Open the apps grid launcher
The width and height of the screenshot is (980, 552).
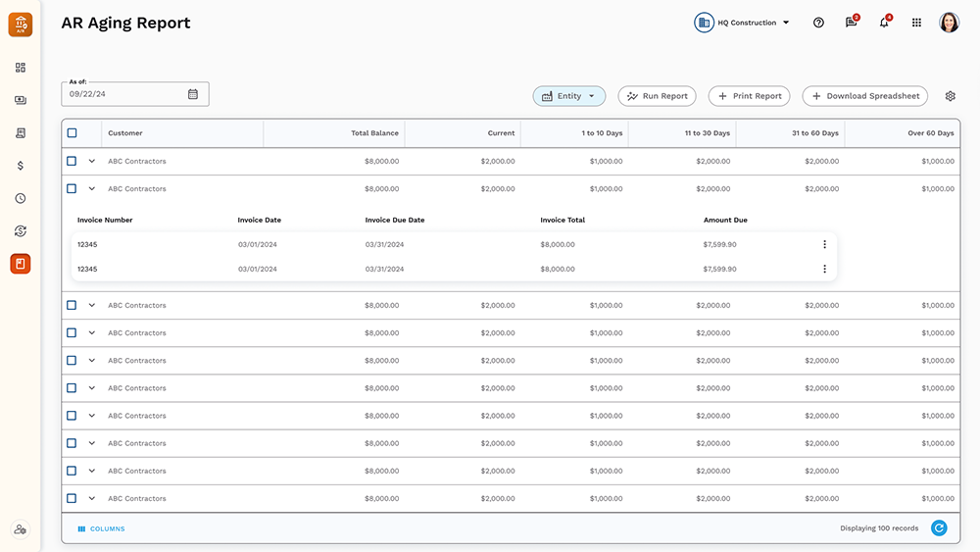click(x=916, y=23)
